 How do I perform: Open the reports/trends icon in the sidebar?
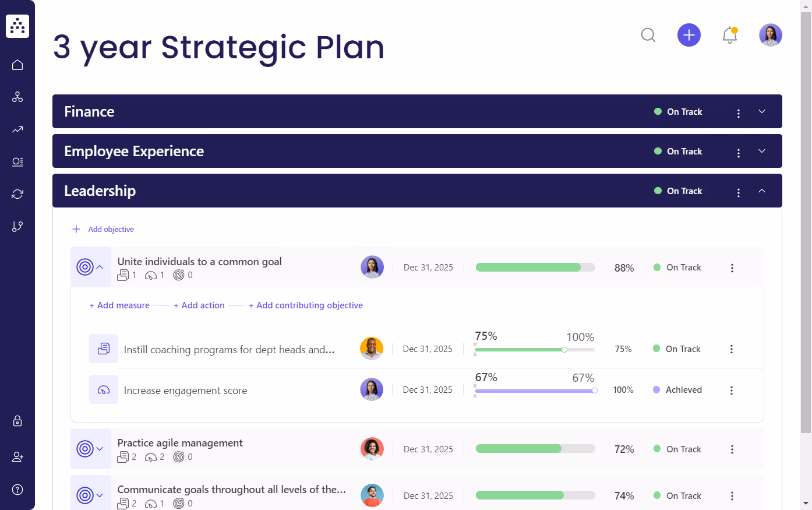point(17,129)
